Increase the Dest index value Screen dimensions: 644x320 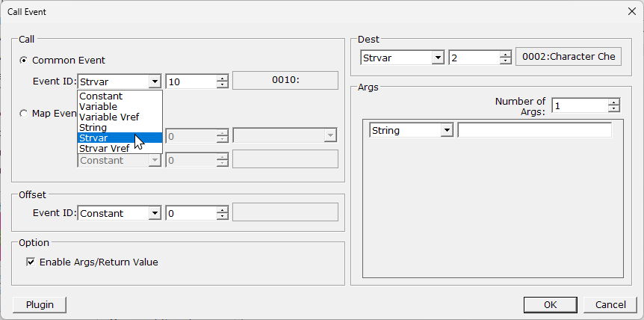point(506,55)
